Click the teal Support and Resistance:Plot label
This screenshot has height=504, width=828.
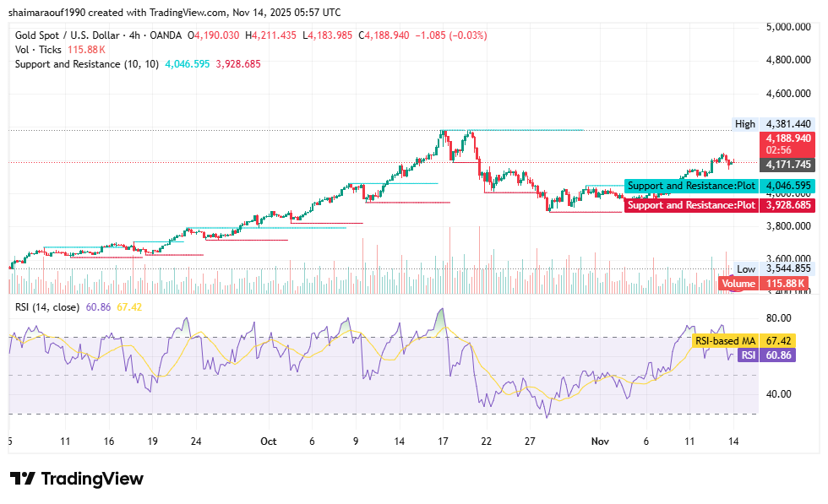click(691, 185)
